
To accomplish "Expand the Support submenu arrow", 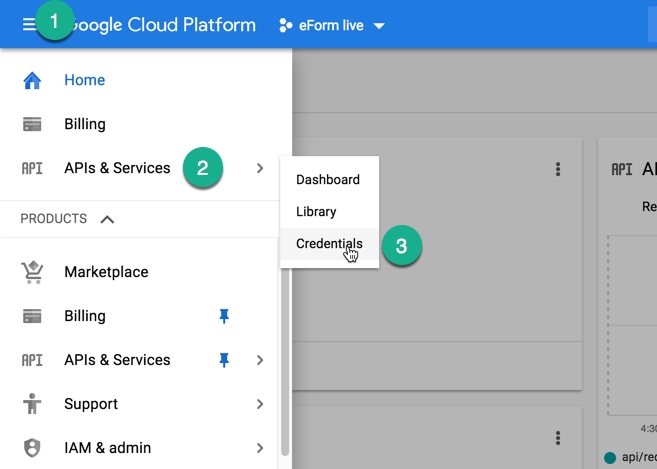I will point(260,404).
